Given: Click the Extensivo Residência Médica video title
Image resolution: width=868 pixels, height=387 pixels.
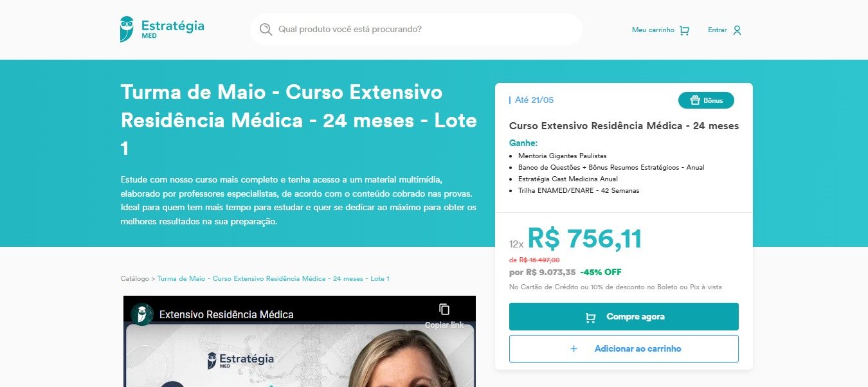Looking at the screenshot, I should tap(226, 314).
